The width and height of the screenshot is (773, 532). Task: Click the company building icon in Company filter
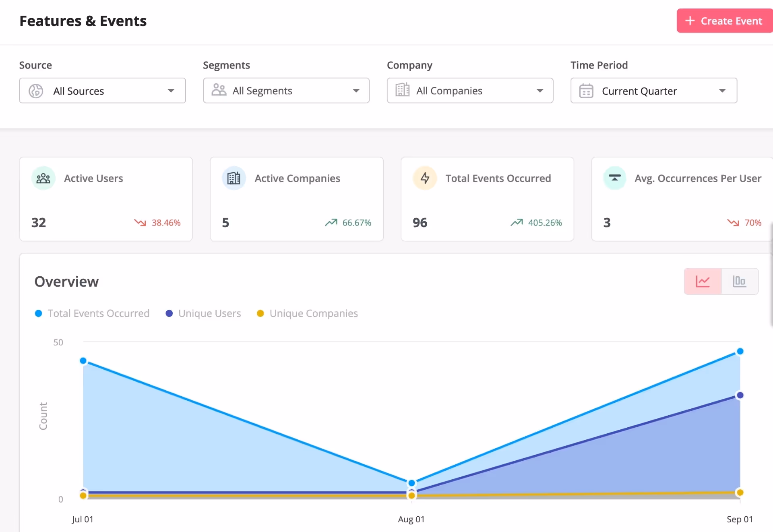click(x=402, y=90)
